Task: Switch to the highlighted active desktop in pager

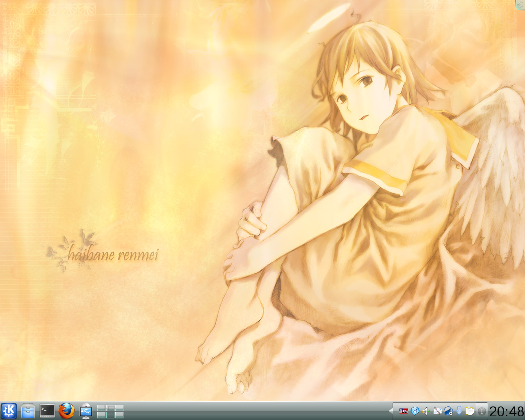Action: (110, 415)
